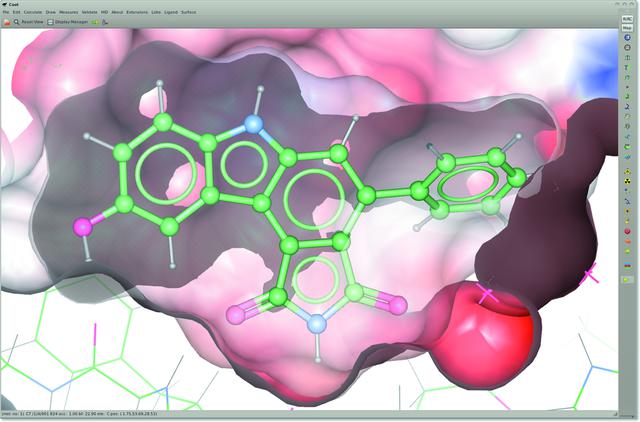
Task: Click the dark diagonal alt-conformation icon
Action: pos(627,201)
